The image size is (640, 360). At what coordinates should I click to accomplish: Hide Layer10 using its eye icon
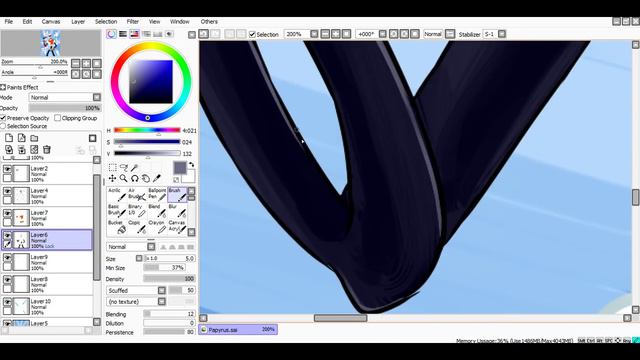click(x=7, y=302)
